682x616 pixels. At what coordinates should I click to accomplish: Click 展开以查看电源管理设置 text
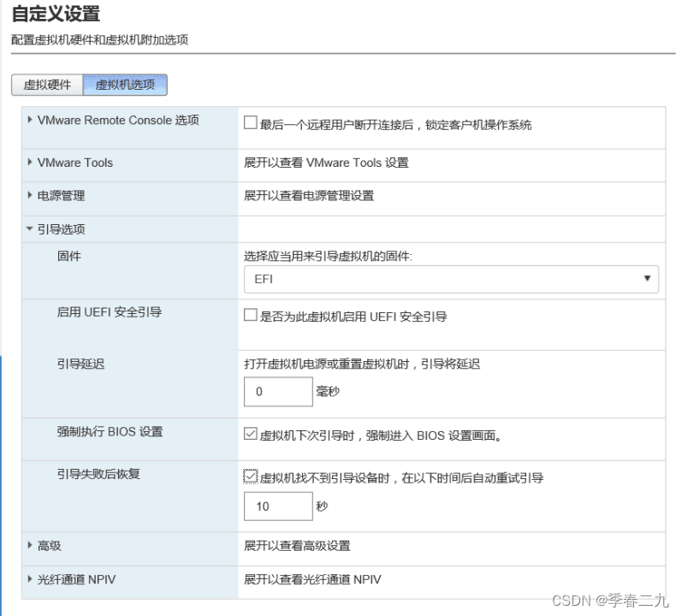pyautogui.click(x=309, y=196)
